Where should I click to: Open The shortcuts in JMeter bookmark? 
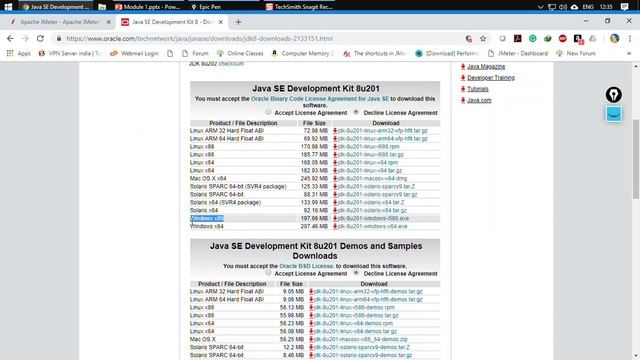point(375,53)
